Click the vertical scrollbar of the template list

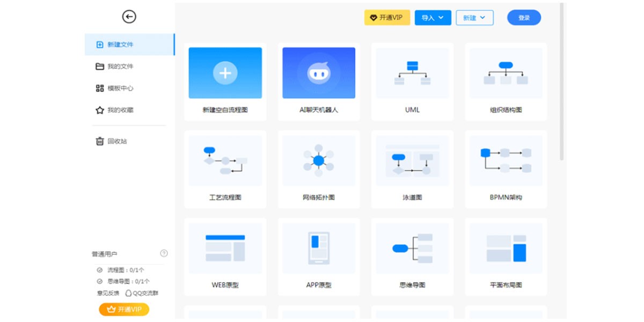562,82
